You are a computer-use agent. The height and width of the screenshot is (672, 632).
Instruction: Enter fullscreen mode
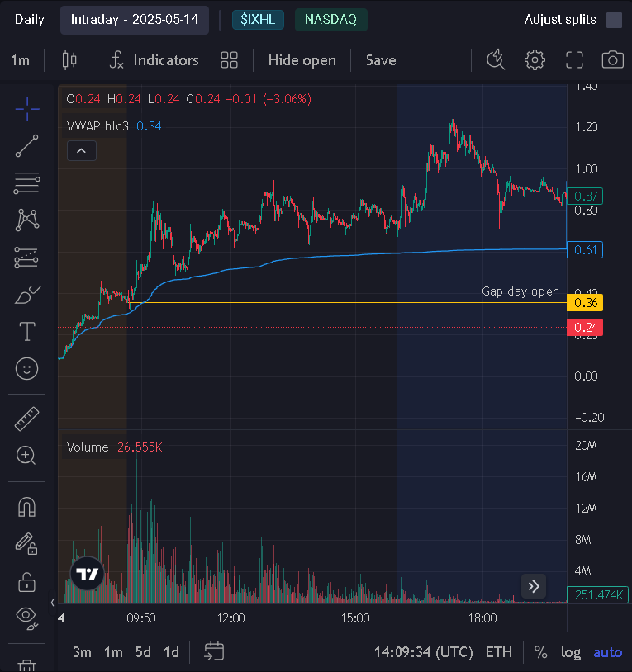click(574, 60)
